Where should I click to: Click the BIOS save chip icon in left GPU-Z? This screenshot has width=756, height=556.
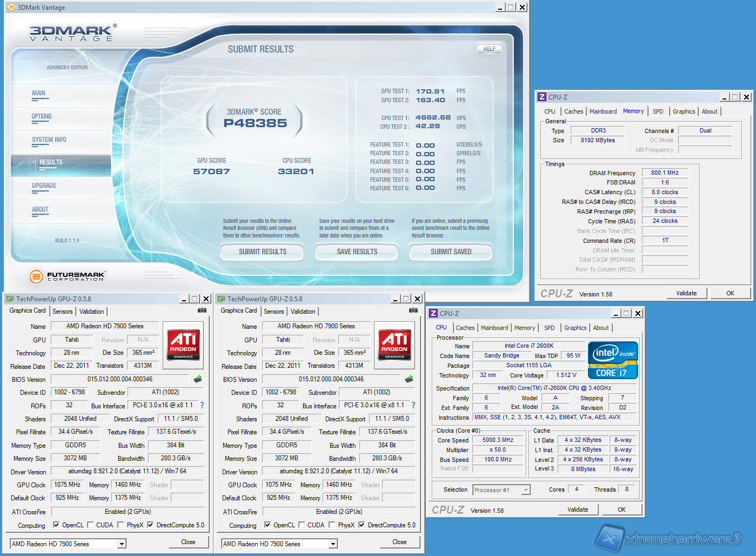click(198, 379)
